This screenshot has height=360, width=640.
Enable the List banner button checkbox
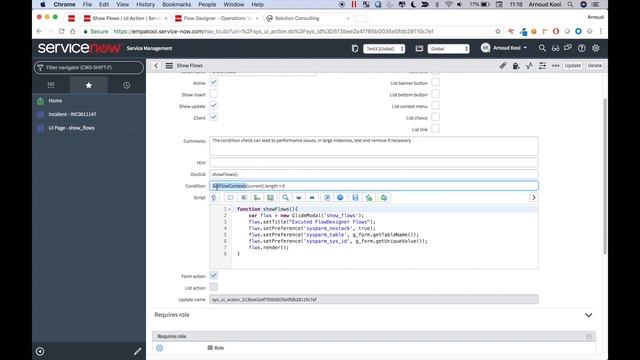tap(436, 82)
